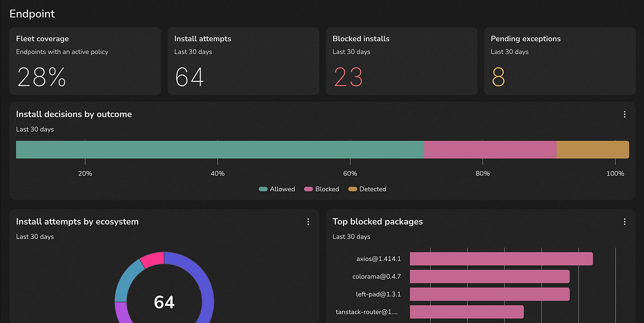The image size is (644, 323).
Task: Toggle the Detected legend item
Action: [x=367, y=189]
